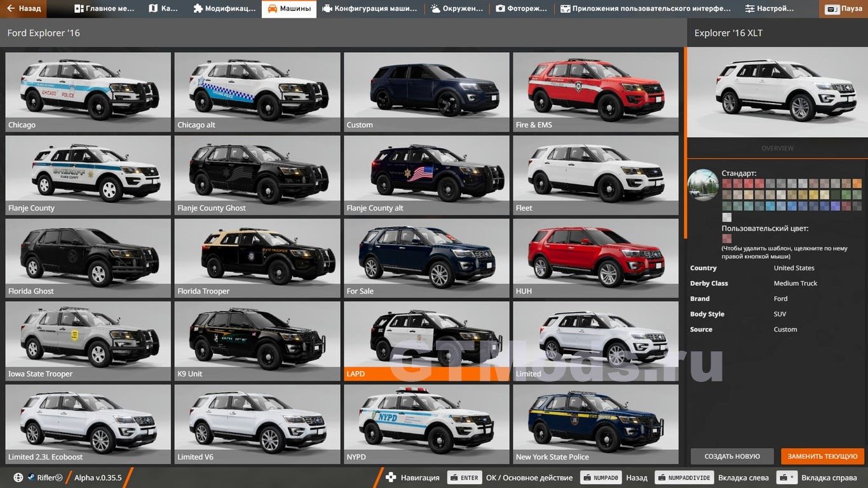The width and height of the screenshot is (868, 488).
Task: Click the Medium Truck derby class value
Action: tap(796, 283)
